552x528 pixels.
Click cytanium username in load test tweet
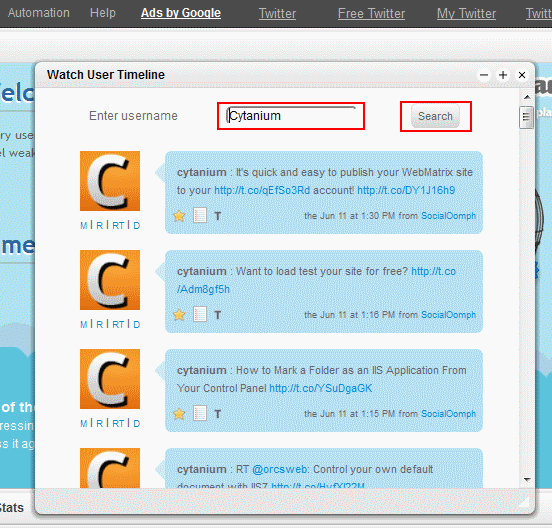tap(202, 271)
